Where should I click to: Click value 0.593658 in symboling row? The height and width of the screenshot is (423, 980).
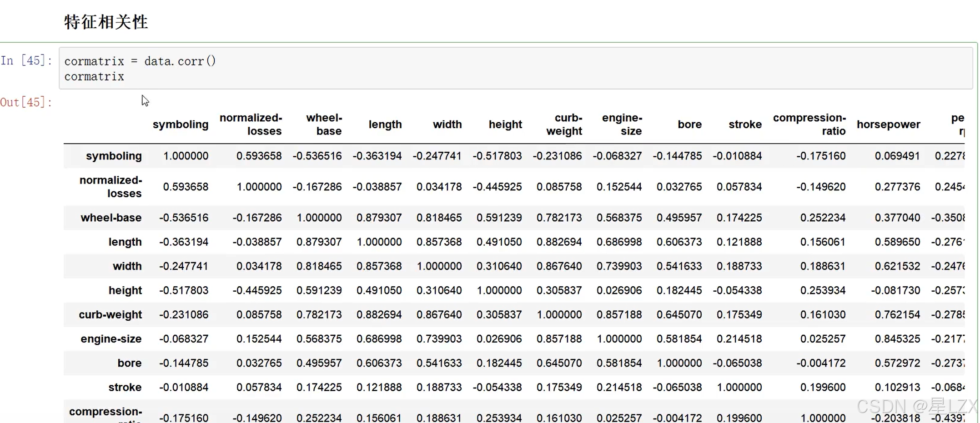[259, 156]
